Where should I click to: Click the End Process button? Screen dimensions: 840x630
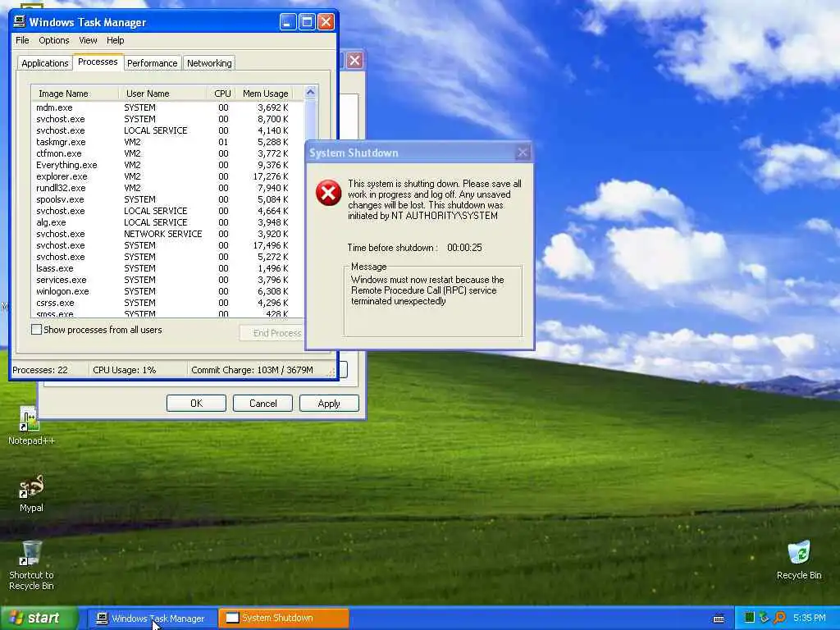272,333
